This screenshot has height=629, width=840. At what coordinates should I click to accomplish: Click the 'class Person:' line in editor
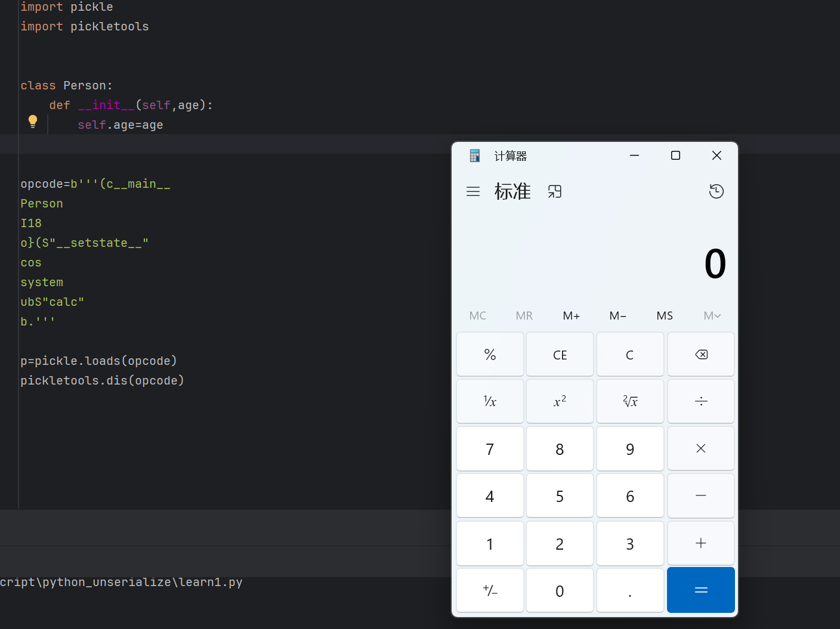coord(67,85)
